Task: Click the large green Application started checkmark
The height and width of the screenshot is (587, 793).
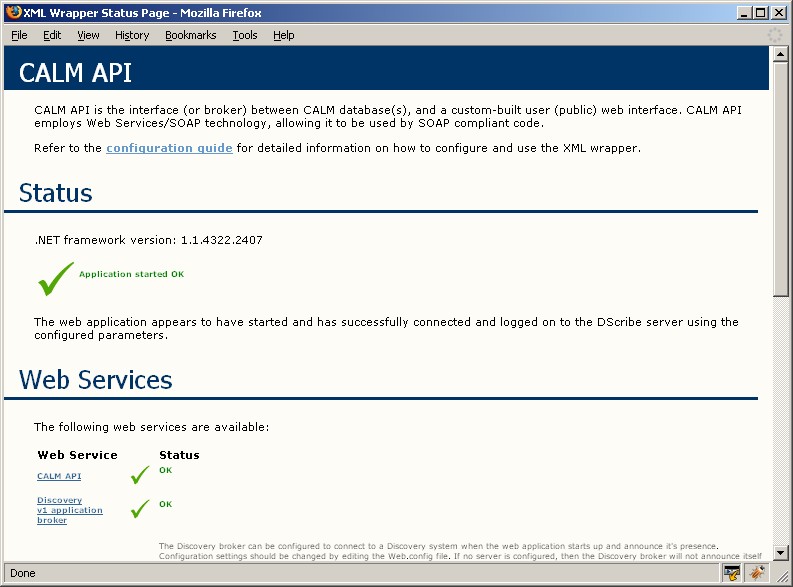Action: tap(56, 279)
